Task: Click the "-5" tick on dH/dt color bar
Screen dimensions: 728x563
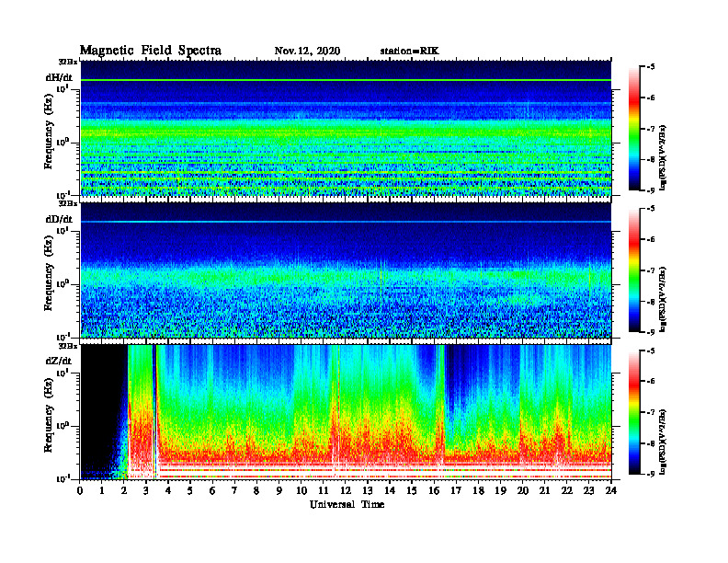Action: [x=651, y=67]
